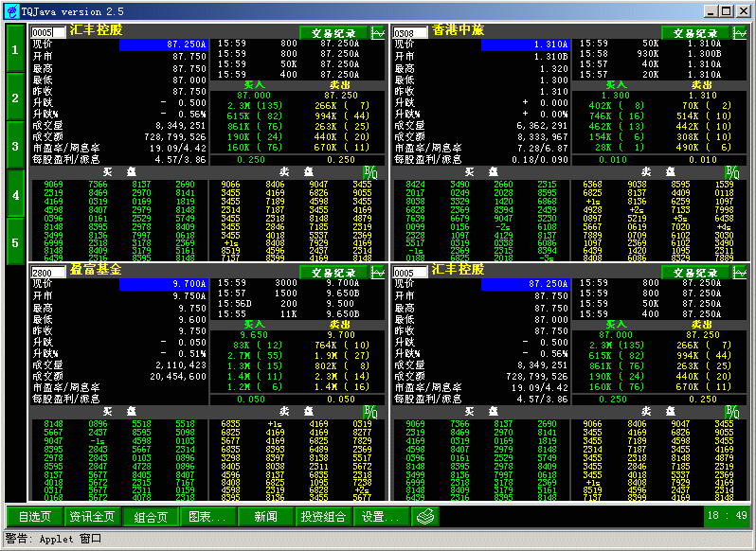
Task: Click the TQJava title bar app icon
Action: [12, 10]
